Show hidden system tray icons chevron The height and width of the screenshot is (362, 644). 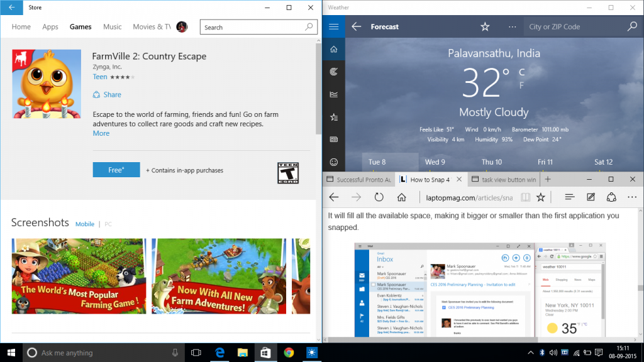click(x=530, y=353)
